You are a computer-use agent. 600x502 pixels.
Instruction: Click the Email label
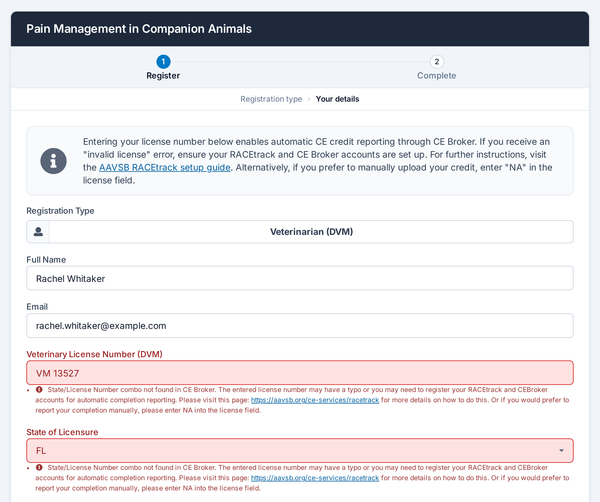(x=37, y=307)
